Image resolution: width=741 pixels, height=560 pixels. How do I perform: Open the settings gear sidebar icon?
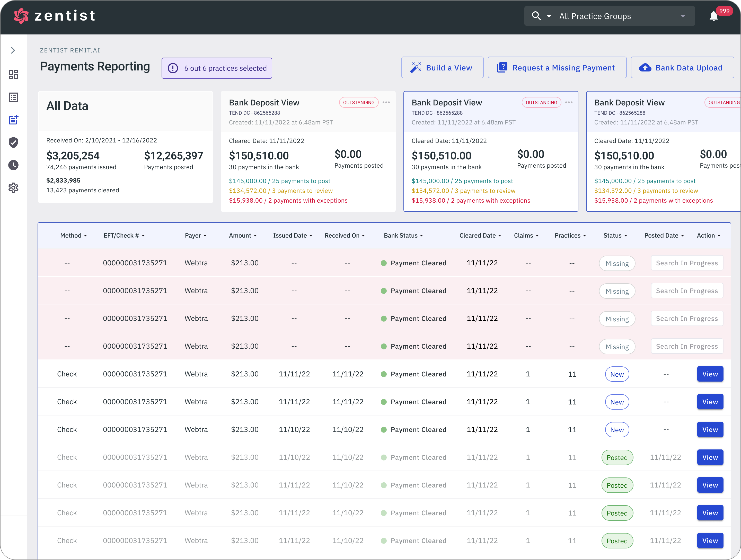pos(13,188)
